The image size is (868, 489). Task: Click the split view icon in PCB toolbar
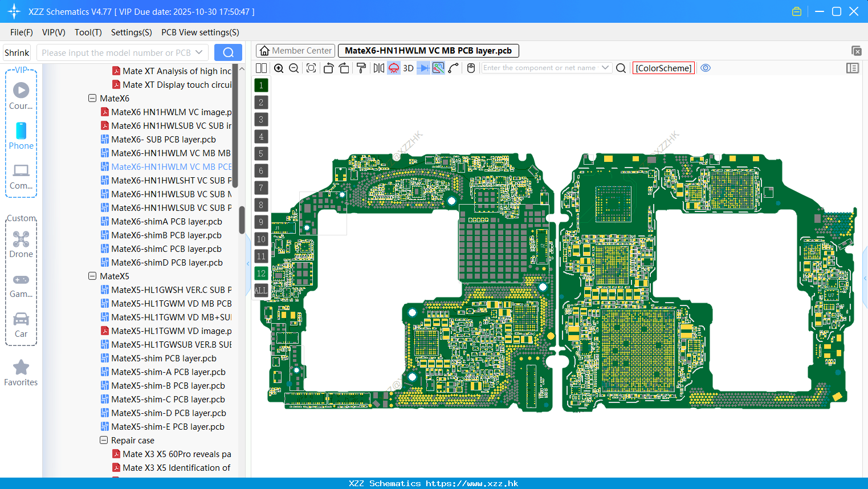pyautogui.click(x=261, y=68)
